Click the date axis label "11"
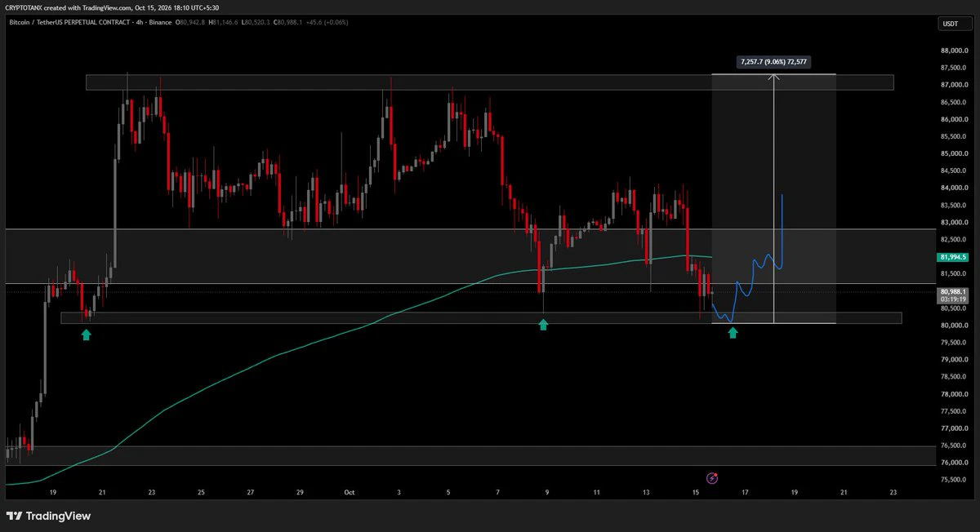Screen dimensions: 980x532 597,493
